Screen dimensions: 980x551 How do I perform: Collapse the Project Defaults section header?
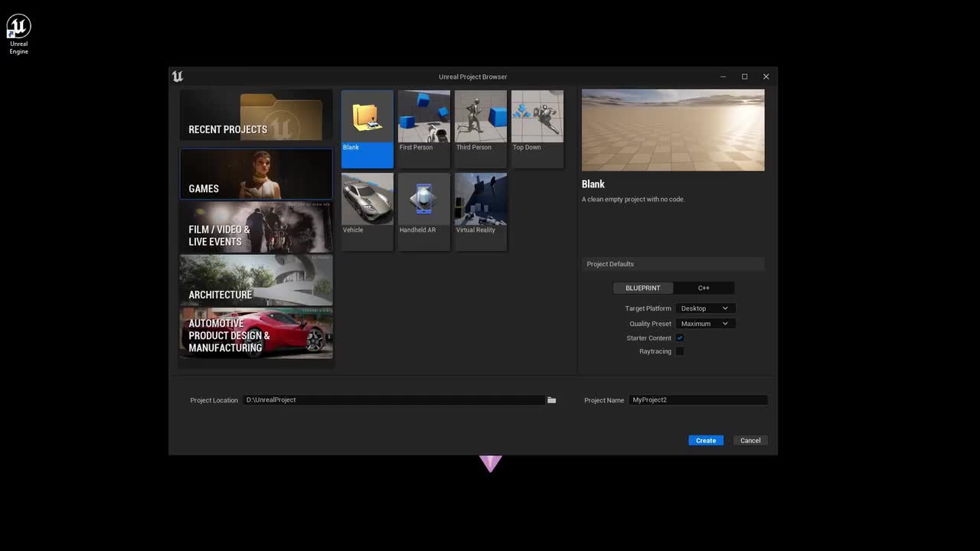[x=673, y=264]
